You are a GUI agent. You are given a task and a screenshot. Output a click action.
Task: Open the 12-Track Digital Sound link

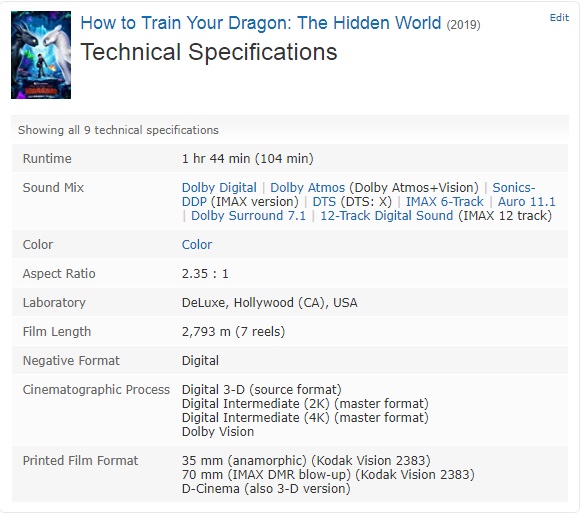387,216
